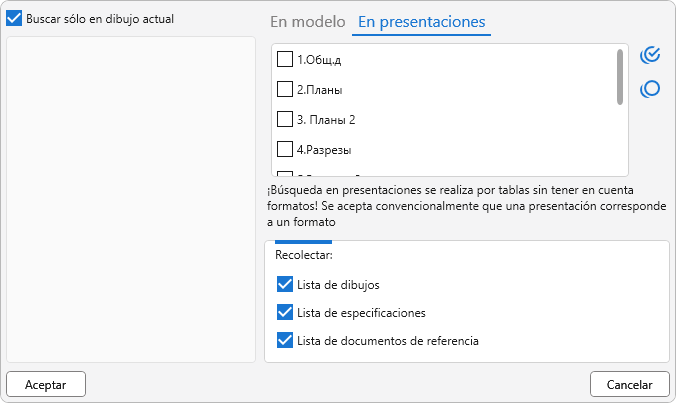Check the '2.Планы' presentation box
This screenshot has height=403, width=676.
tap(285, 89)
